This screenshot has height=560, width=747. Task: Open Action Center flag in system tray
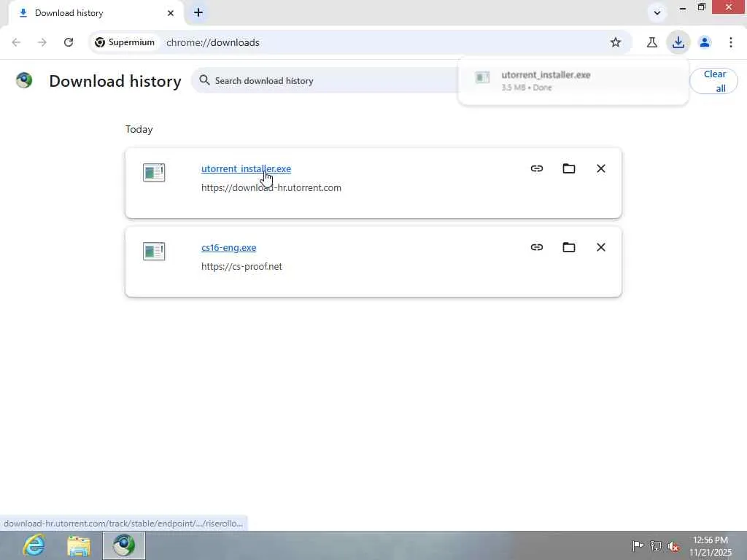pyautogui.click(x=638, y=545)
